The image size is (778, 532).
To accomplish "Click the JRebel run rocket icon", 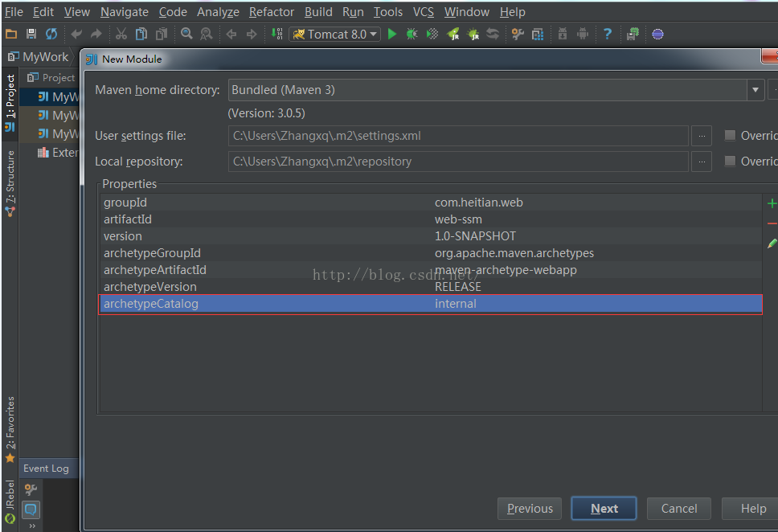I will pos(453,34).
